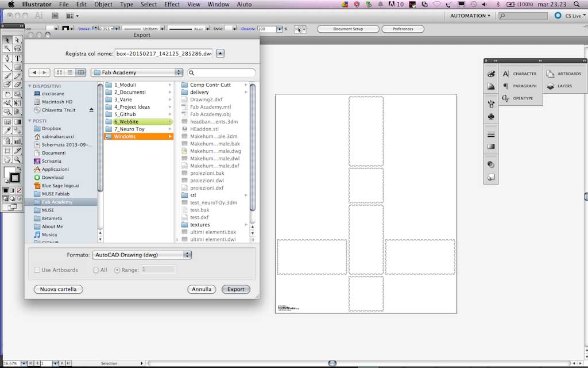Select the Pencil tool
The height and width of the screenshot is (368, 588).
[17, 76]
